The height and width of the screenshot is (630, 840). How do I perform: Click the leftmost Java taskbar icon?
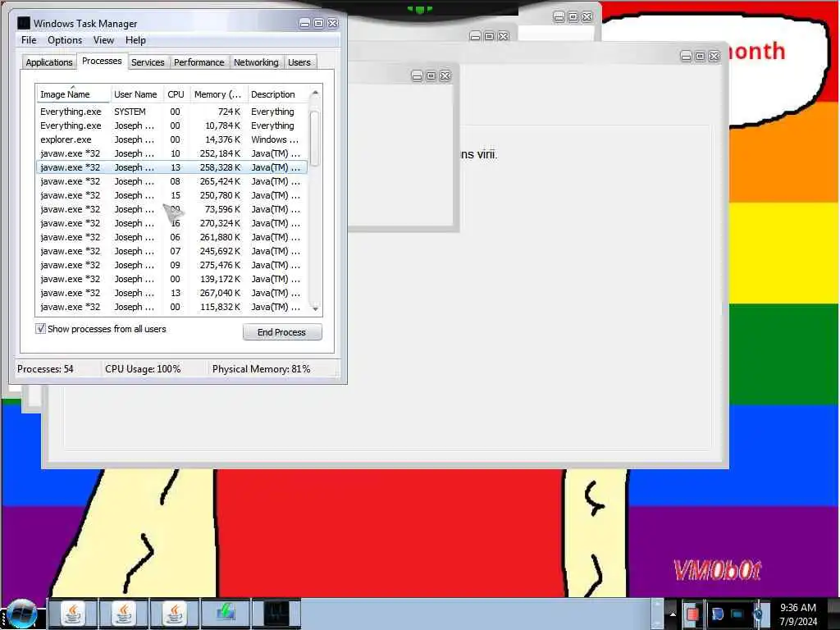point(73,614)
